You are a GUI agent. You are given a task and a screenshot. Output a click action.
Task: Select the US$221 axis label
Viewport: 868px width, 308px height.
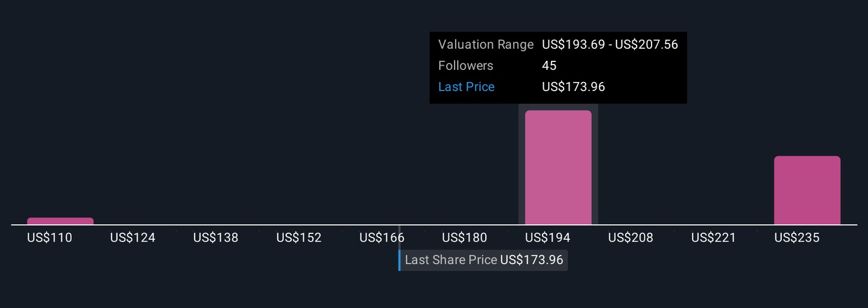714,237
